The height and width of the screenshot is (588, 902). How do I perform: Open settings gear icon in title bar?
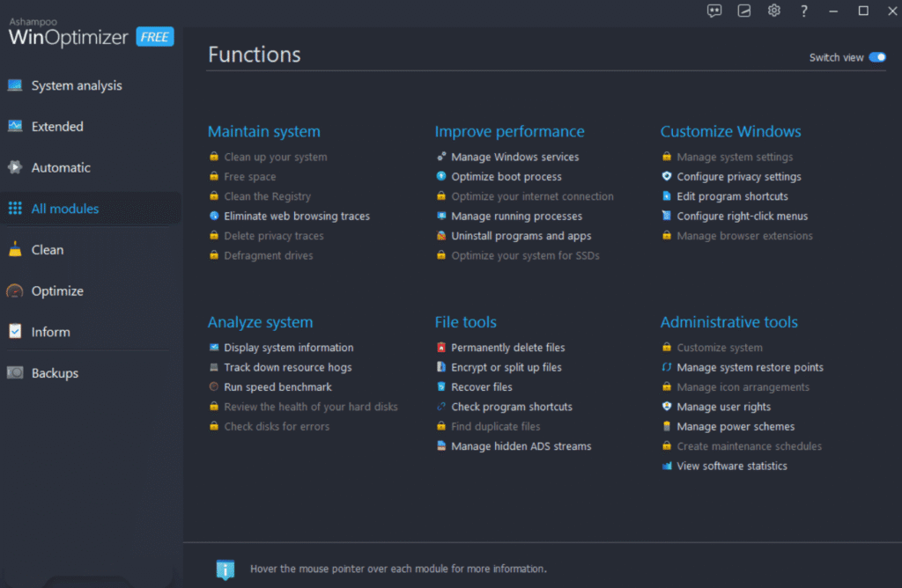773,11
